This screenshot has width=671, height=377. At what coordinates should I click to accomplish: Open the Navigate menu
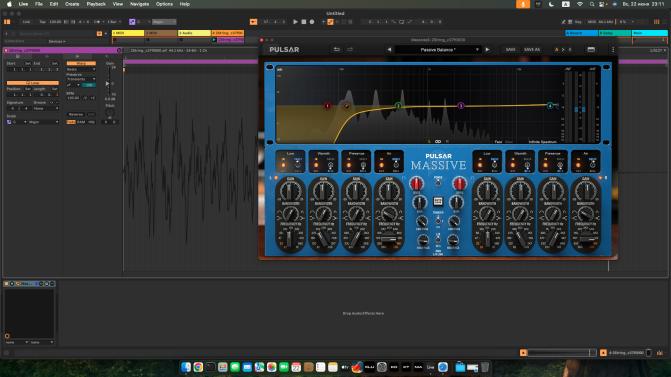(140, 4)
